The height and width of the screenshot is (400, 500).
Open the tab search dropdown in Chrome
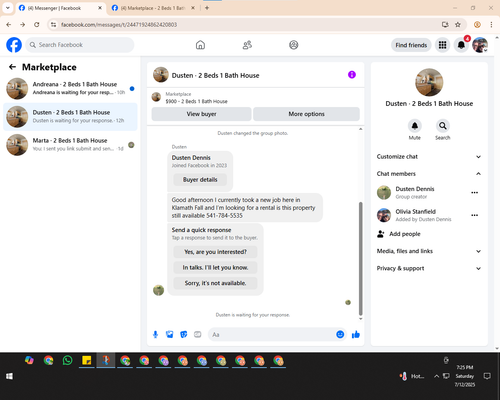[8, 8]
